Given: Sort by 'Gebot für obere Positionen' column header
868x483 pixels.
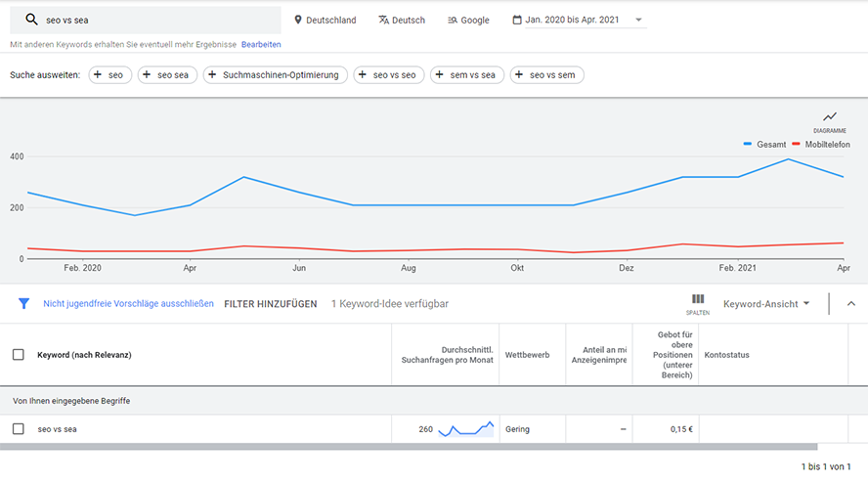Looking at the screenshot, I should pyautogui.click(x=673, y=355).
